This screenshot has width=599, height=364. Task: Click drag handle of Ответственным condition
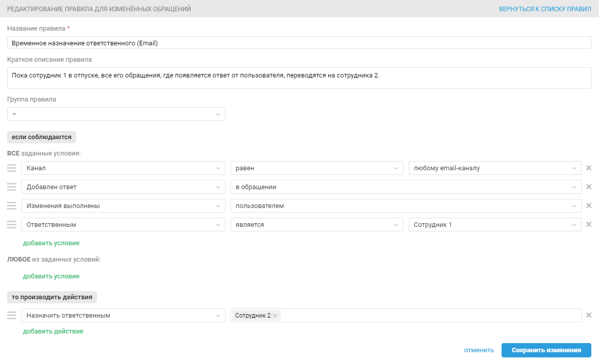12,224
